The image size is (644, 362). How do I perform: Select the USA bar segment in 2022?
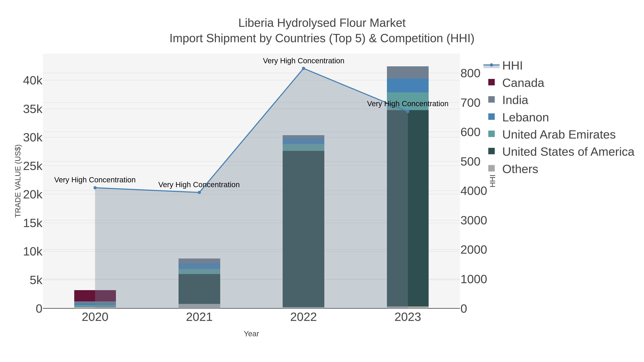tap(304, 229)
